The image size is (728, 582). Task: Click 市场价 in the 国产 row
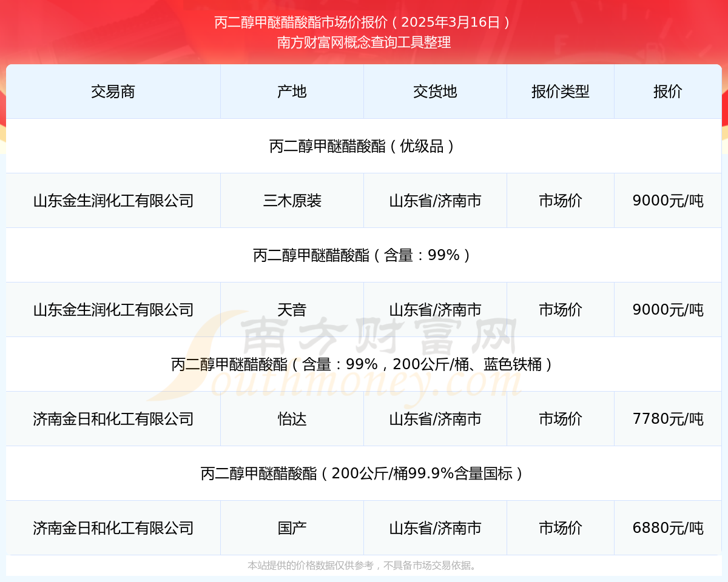pos(561,528)
